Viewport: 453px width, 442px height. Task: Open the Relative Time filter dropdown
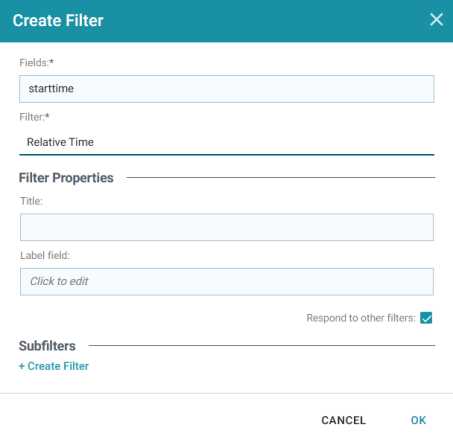(227, 142)
